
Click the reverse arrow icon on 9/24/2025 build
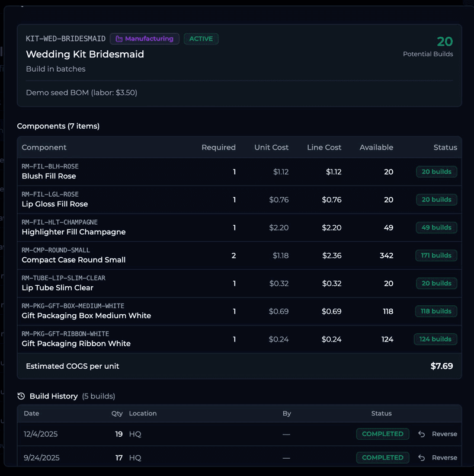421,458
